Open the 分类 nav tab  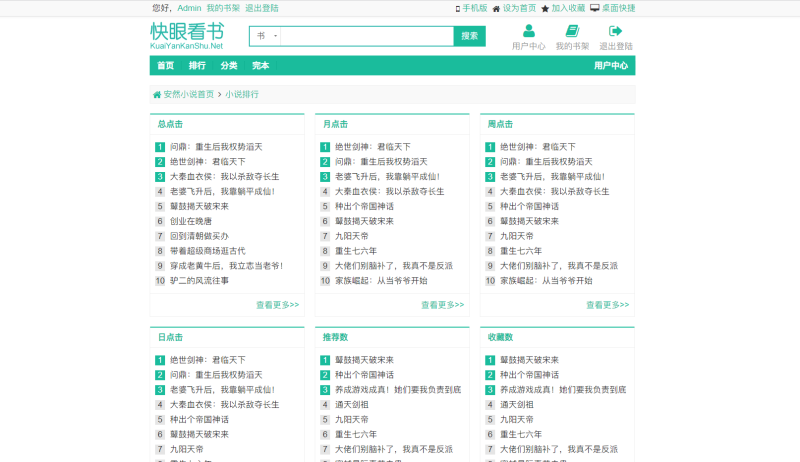(229, 65)
